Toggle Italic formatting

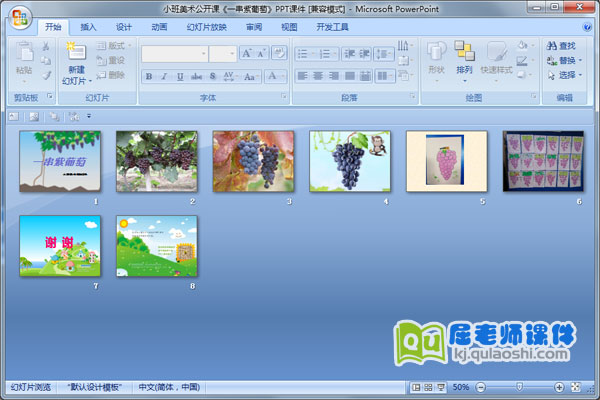pos(164,76)
